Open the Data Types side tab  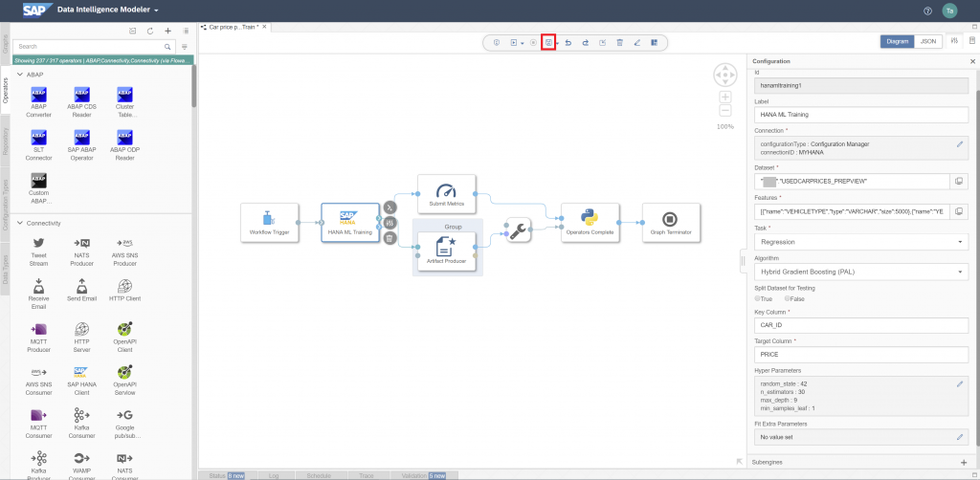(5, 269)
